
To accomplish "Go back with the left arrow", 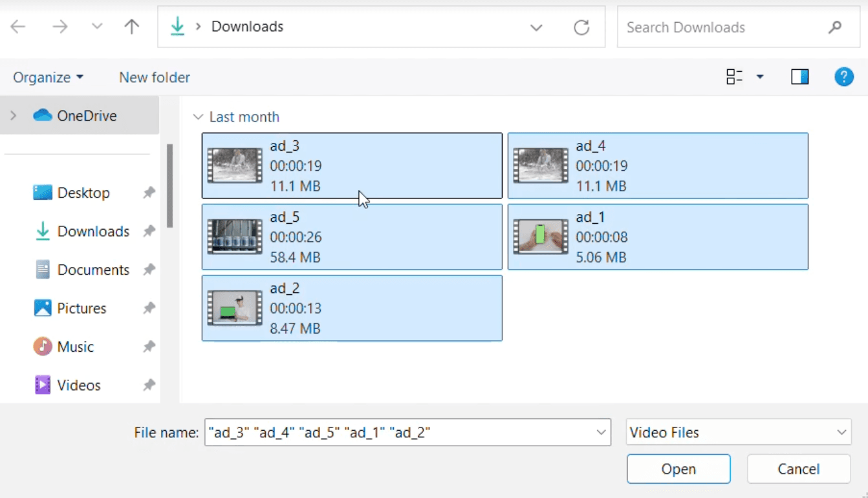I will (18, 27).
